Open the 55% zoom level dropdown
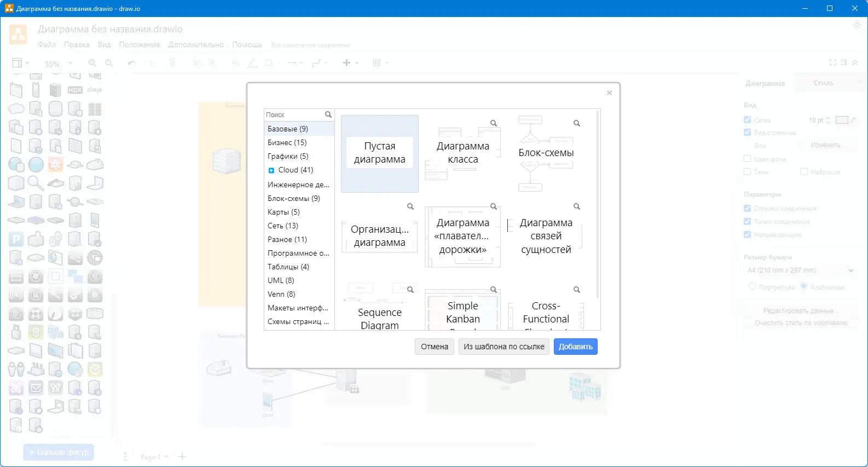 click(x=58, y=64)
